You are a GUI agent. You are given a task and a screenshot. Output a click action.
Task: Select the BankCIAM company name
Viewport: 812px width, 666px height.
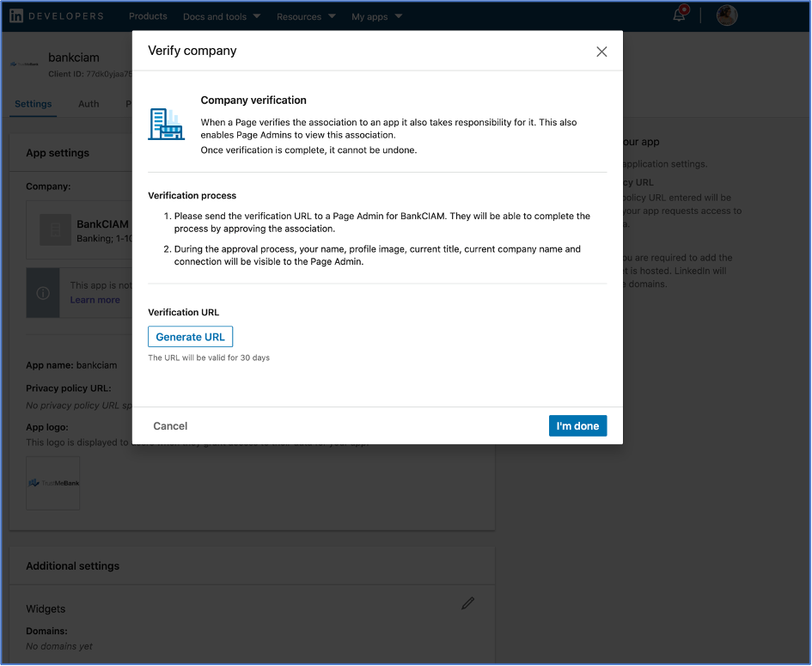coord(102,224)
